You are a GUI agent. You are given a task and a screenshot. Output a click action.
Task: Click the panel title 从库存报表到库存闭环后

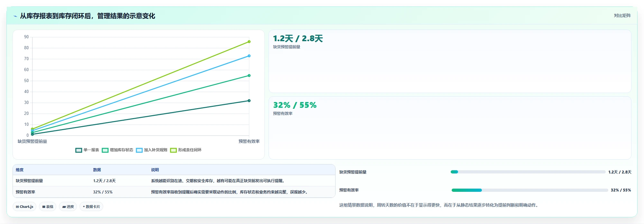pyautogui.click(x=87, y=16)
